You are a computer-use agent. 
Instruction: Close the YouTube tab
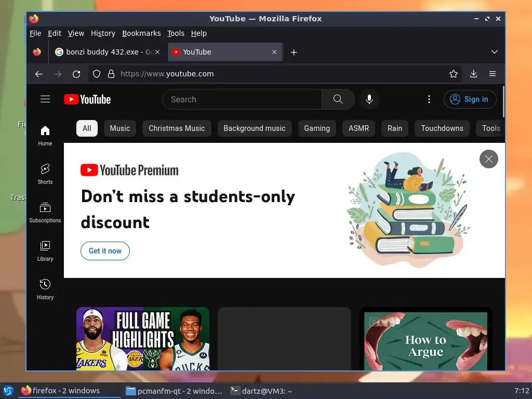[274, 52]
